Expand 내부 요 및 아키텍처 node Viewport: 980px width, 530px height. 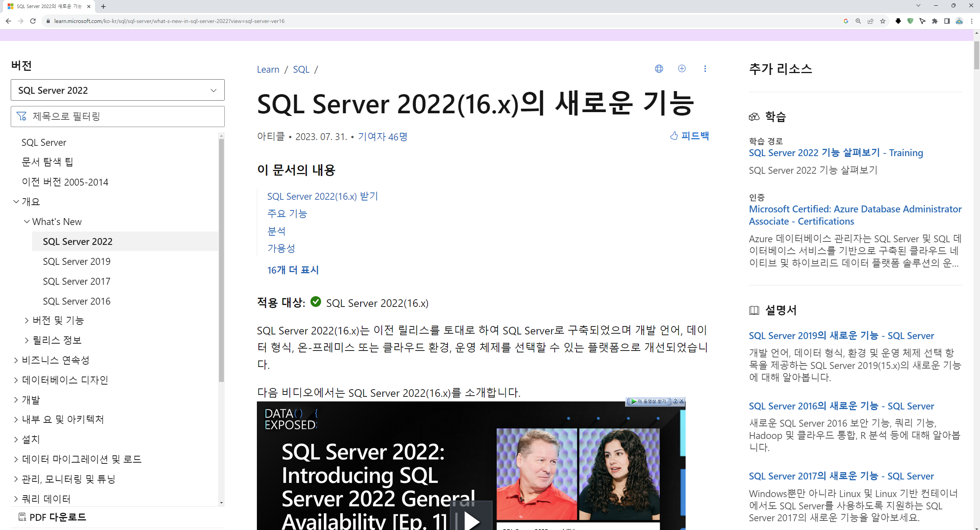(16, 419)
